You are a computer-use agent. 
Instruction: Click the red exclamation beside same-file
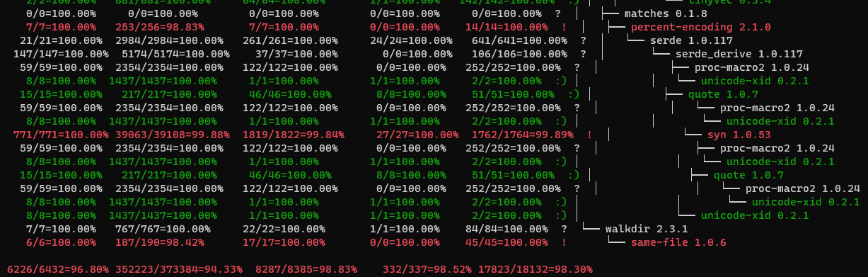click(x=564, y=242)
